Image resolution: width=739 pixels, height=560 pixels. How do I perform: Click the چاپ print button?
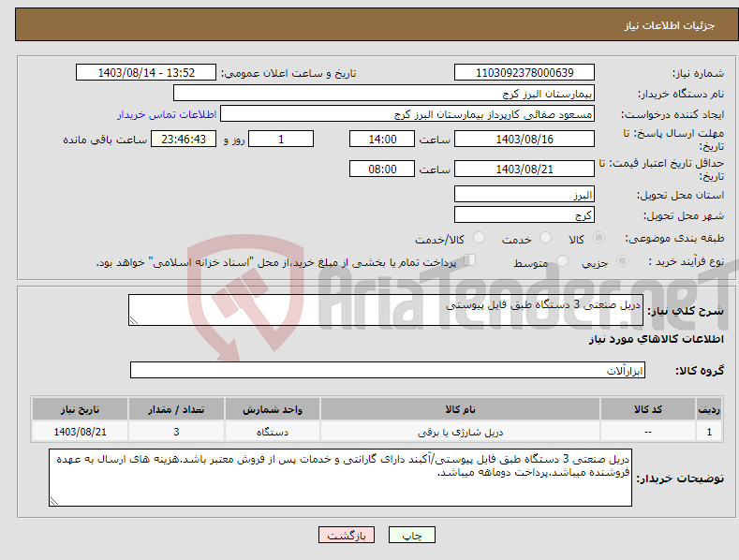tap(412, 535)
